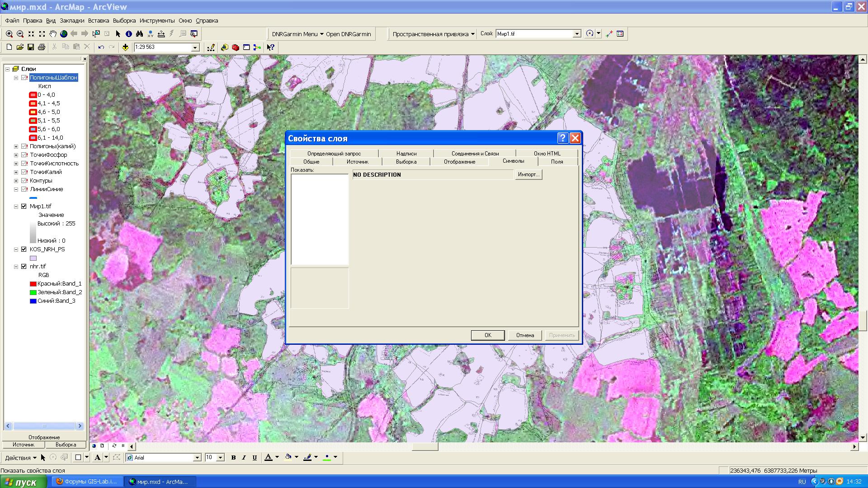Expand the Полигоны(калий) layer tree node
This screenshot has width=868, height=488.
(16, 146)
